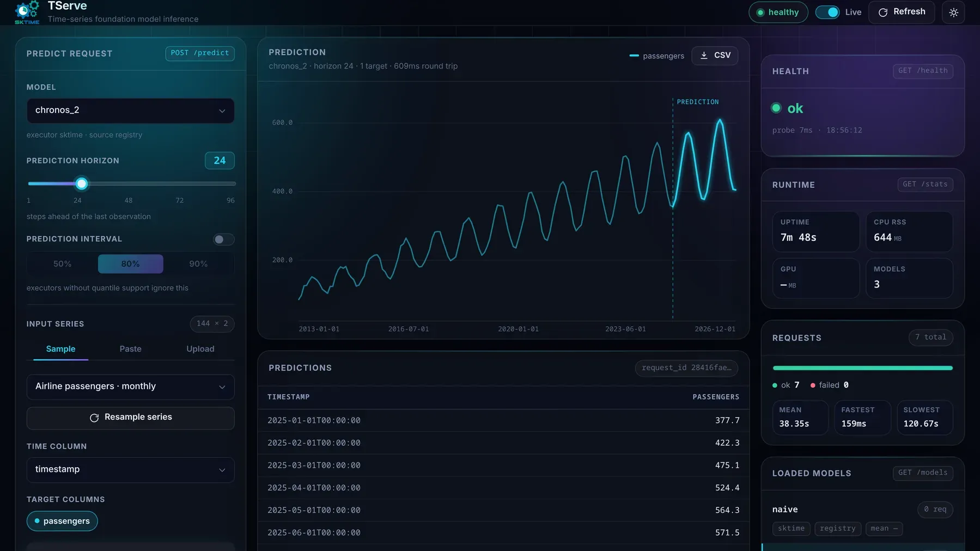Switch to the Upload tab
The image size is (980, 551).
200,349
